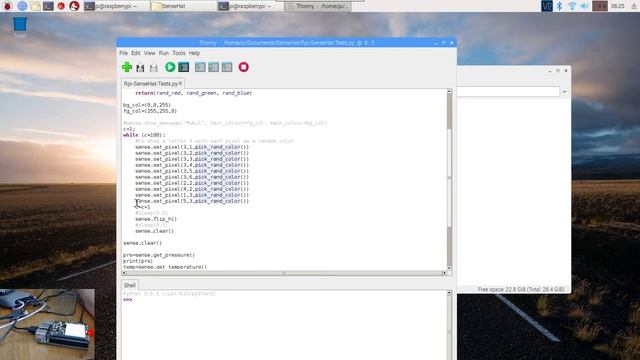Open the Edit menu in Thonny
Image resolution: width=640 pixels, height=360 pixels.
[x=136, y=53]
